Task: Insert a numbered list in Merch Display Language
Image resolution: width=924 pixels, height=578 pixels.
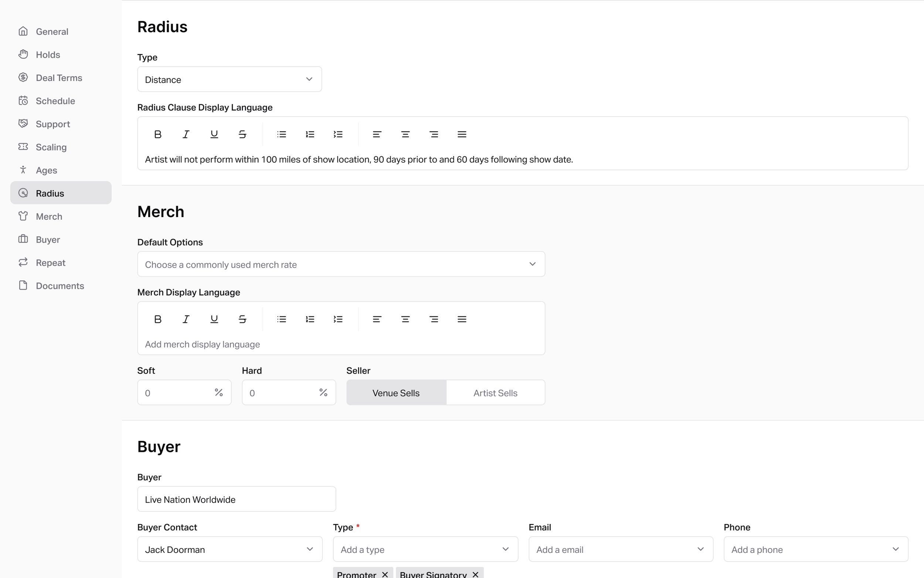Action: 310,319
